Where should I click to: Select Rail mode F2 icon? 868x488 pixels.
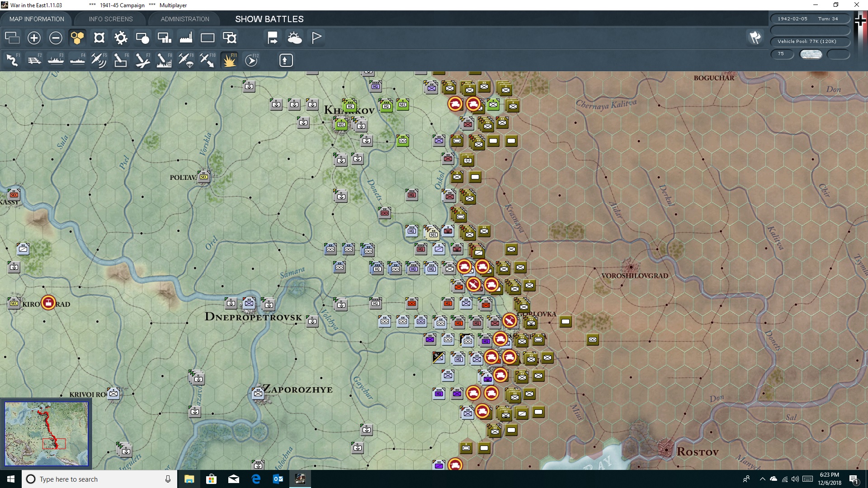coord(34,60)
